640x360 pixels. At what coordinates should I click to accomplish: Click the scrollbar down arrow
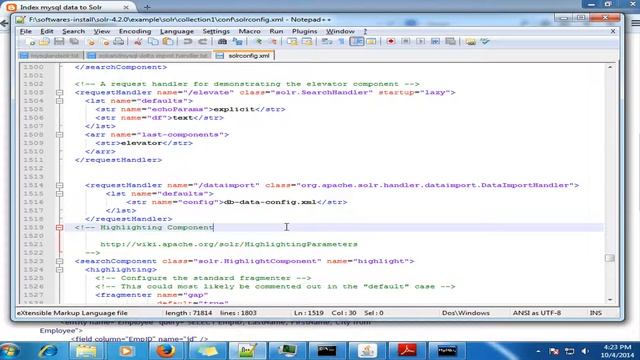610,300
